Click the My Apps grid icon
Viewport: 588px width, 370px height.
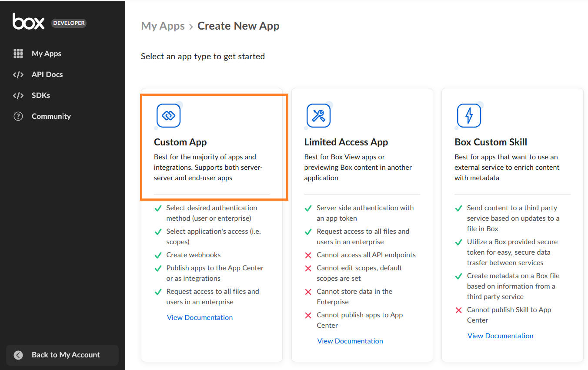(x=18, y=54)
